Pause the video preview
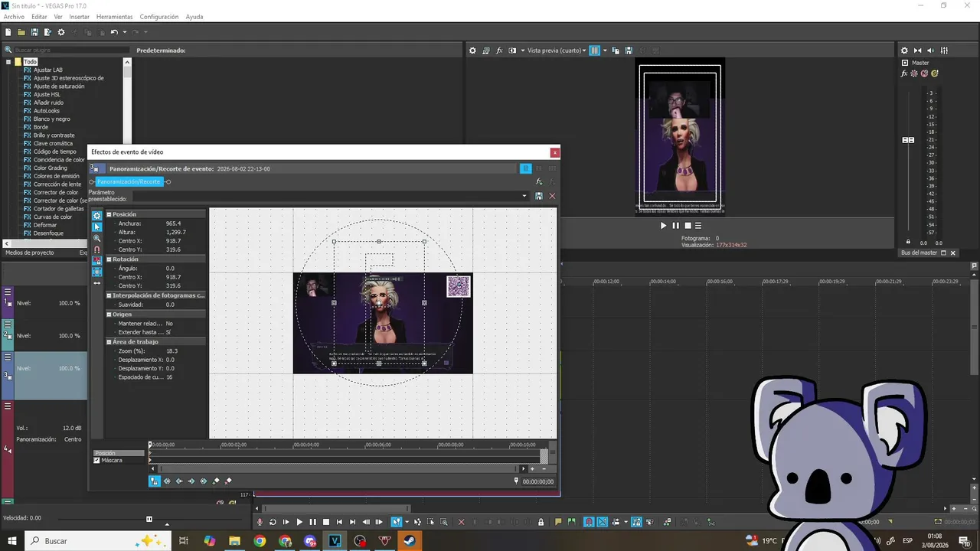This screenshot has width=980, height=551. (x=675, y=226)
